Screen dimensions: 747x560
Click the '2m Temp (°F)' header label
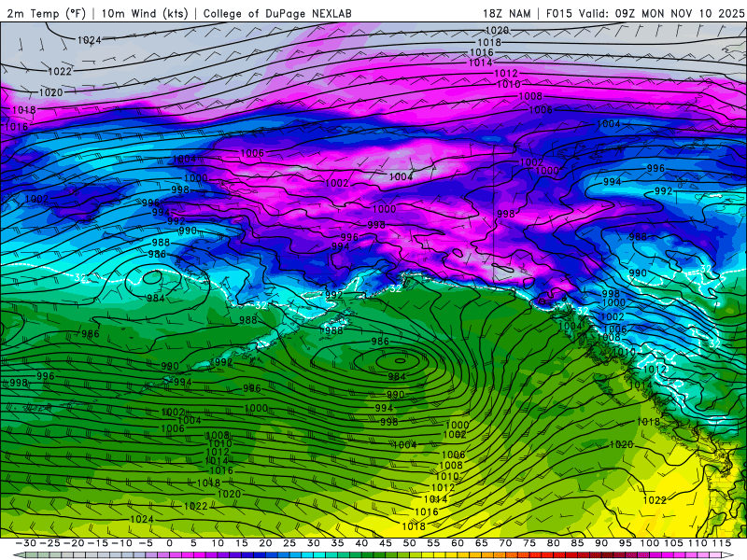(x=46, y=13)
